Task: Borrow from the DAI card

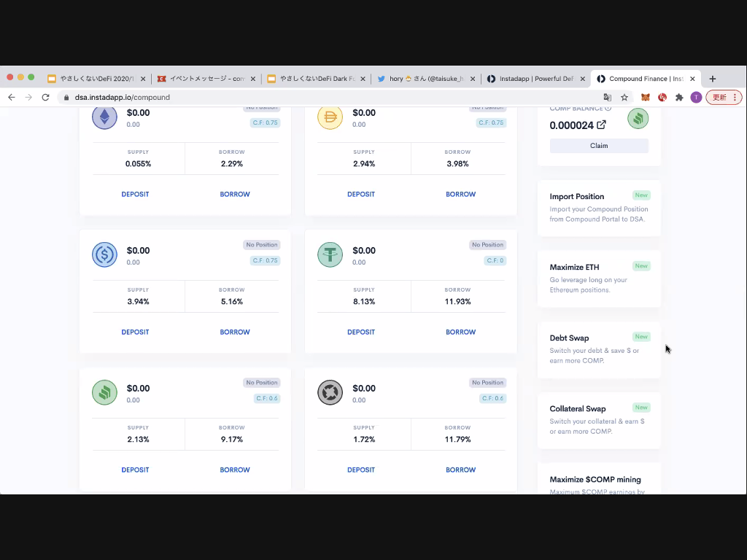Action: coord(461,194)
